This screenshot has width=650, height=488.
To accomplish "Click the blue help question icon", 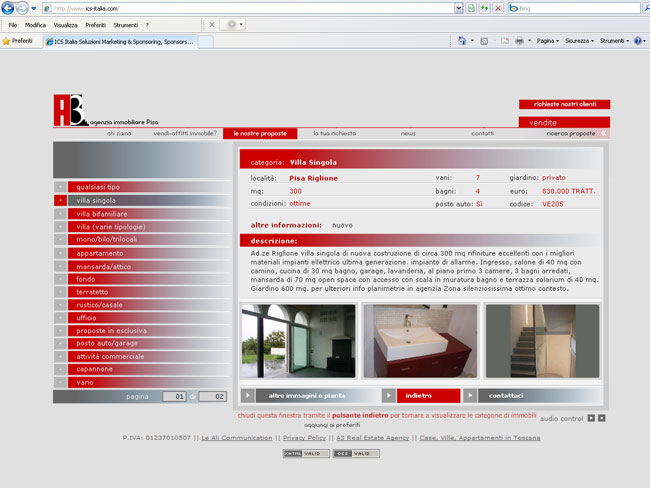I will click(638, 41).
